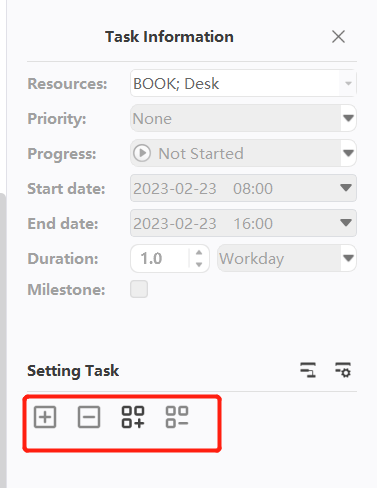Click the Delete Task minus-square icon

(x=89, y=417)
